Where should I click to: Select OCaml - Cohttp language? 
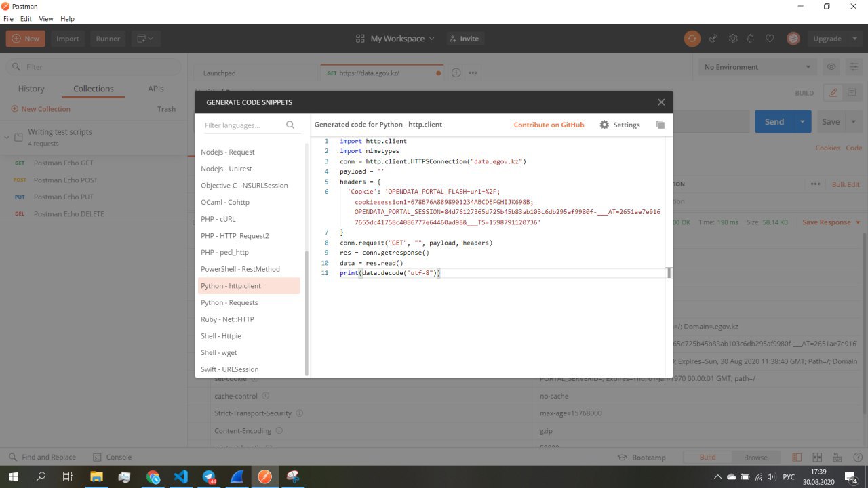click(x=249, y=202)
